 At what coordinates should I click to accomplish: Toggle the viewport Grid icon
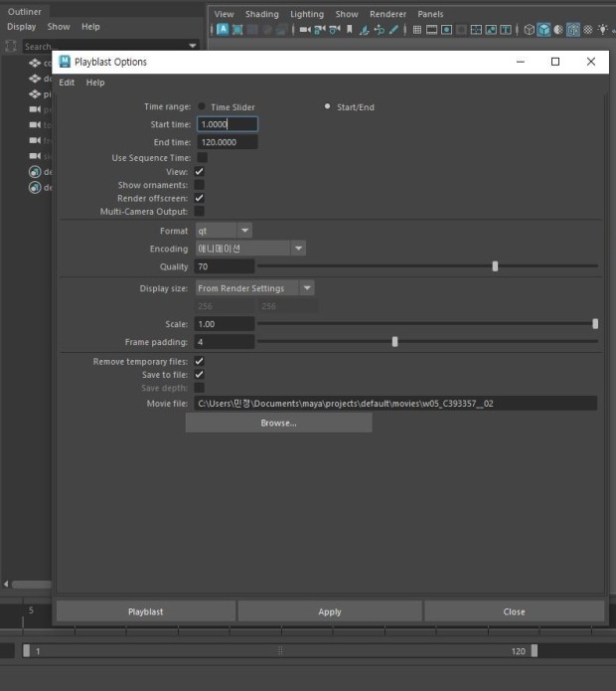click(417, 30)
